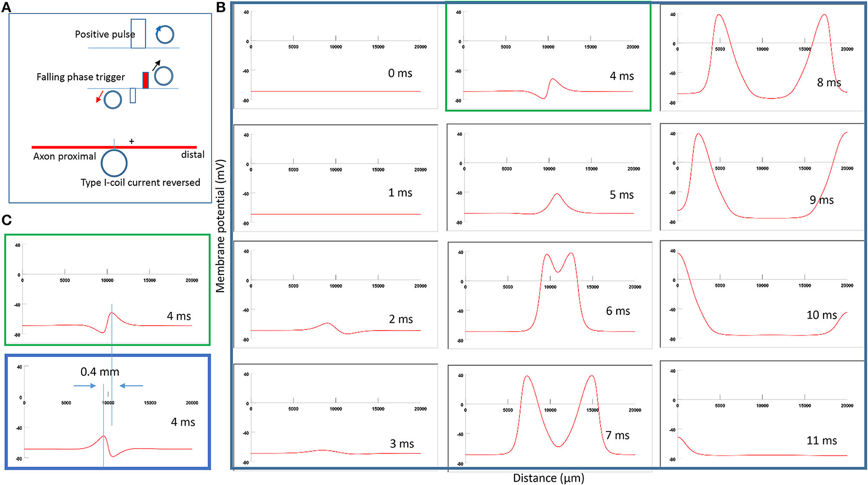Click the large coil circle under the axon

(x=114, y=163)
